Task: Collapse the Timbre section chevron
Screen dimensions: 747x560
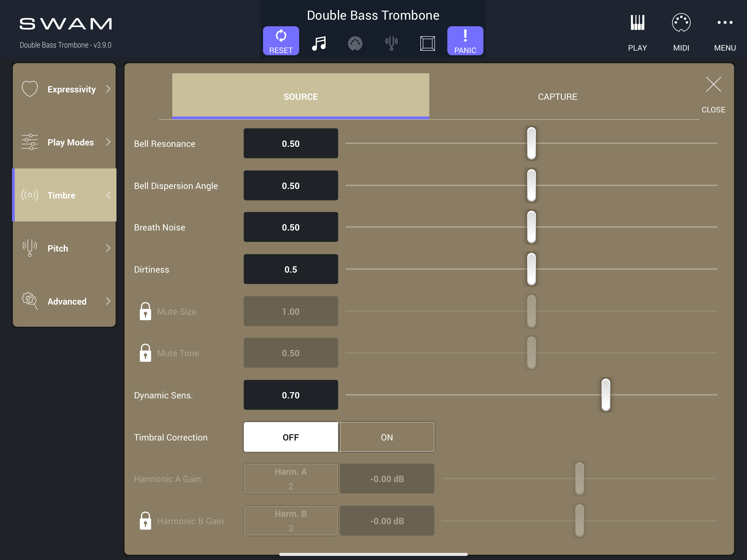Action: tap(108, 195)
